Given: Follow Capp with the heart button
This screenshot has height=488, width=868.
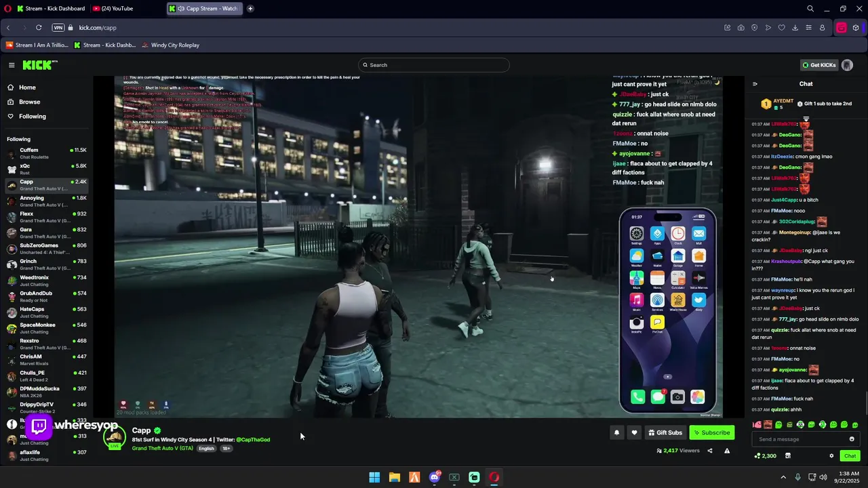Looking at the screenshot, I should (x=634, y=432).
